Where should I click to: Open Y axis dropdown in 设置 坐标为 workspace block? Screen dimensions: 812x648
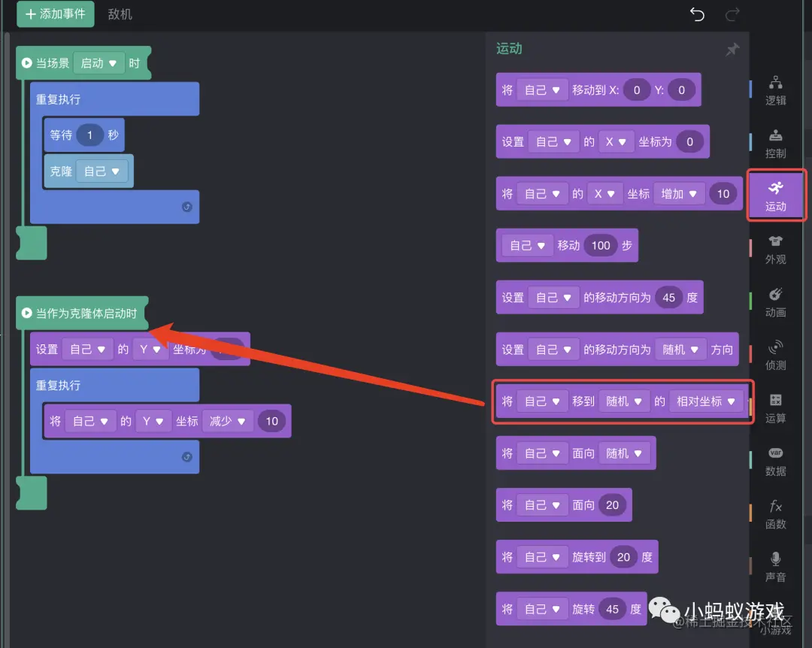150,349
